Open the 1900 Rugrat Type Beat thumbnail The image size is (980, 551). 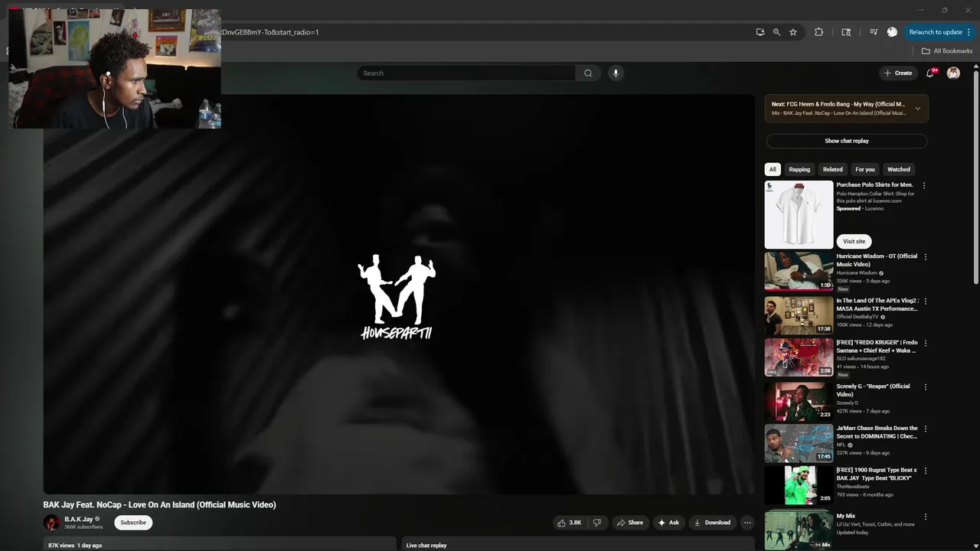pyautogui.click(x=799, y=486)
